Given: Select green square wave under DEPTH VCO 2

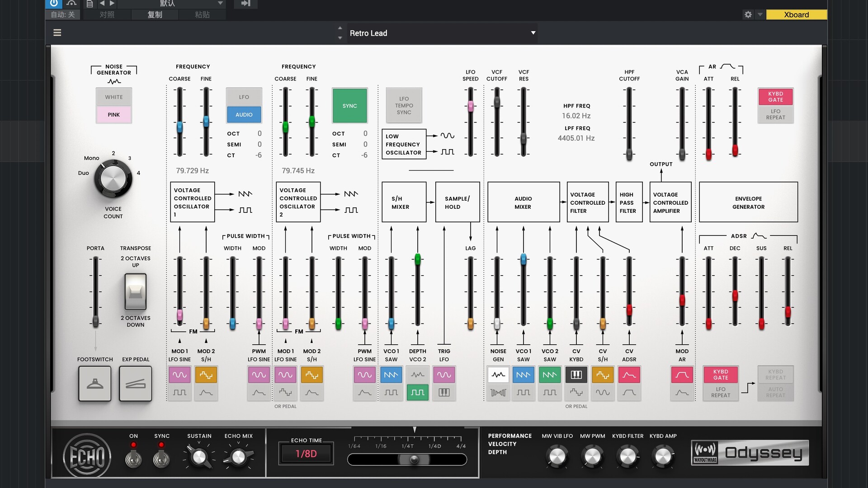Looking at the screenshot, I should click(417, 392).
